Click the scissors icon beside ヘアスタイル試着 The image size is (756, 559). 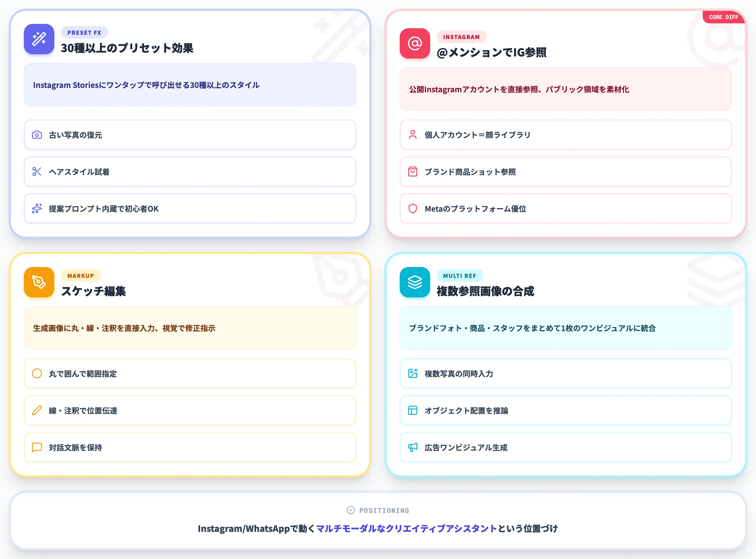click(x=37, y=172)
